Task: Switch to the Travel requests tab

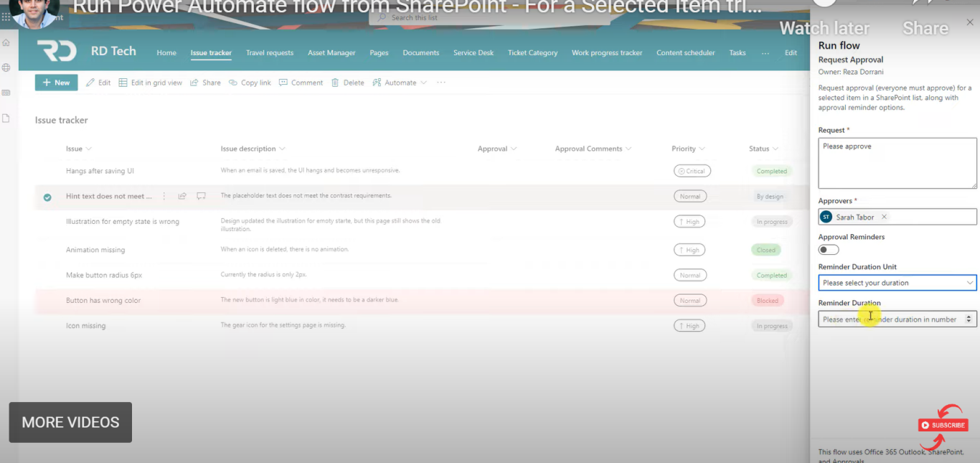Action: pyautogui.click(x=270, y=52)
